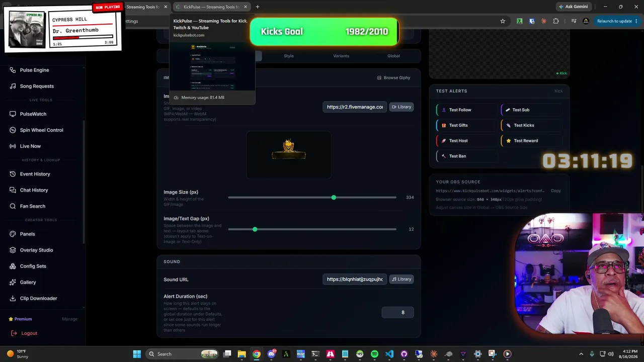This screenshot has width=644, height=362.
Task: Open the weather widget showing Sunny
Action: click(x=17, y=354)
